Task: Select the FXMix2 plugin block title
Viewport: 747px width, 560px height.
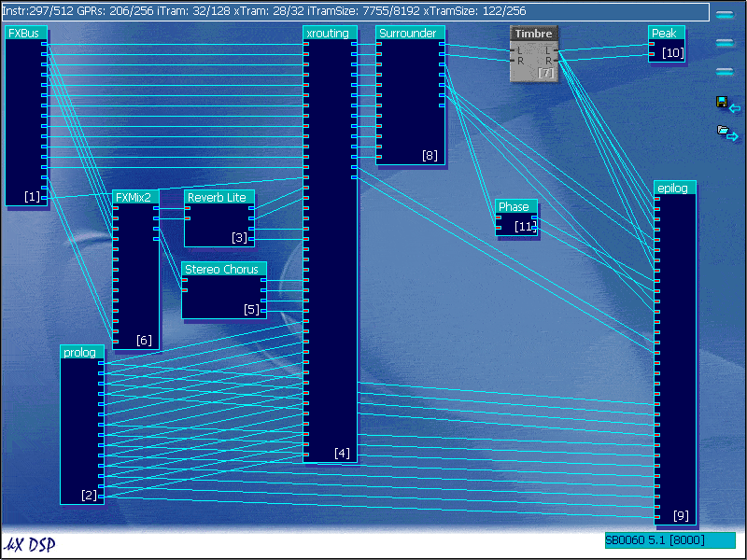Action: (135, 197)
